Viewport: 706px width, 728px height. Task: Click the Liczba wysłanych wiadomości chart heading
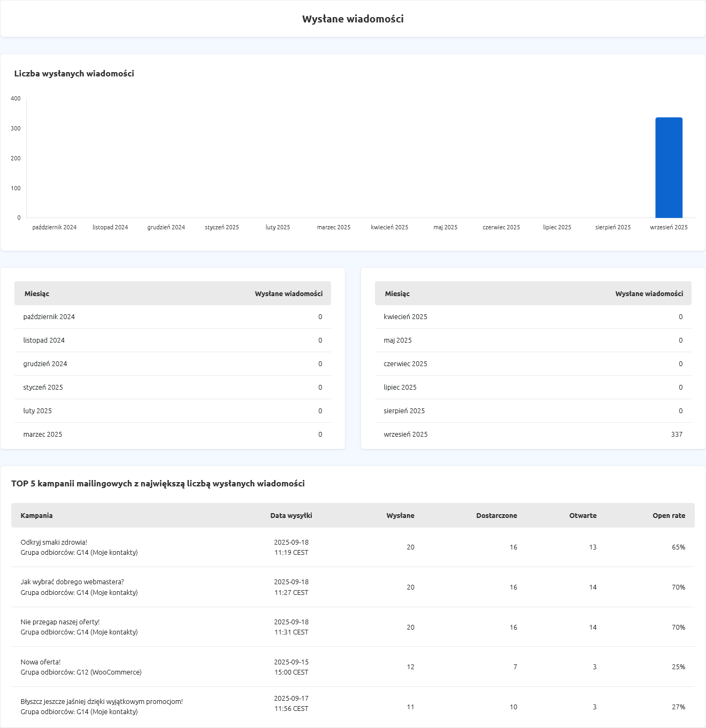74,74
